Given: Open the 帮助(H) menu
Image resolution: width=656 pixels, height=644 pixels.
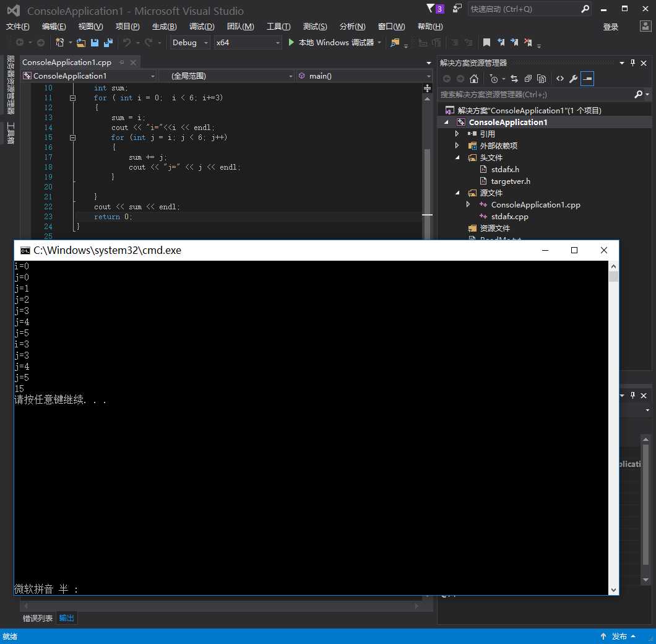Looking at the screenshot, I should pyautogui.click(x=430, y=27).
